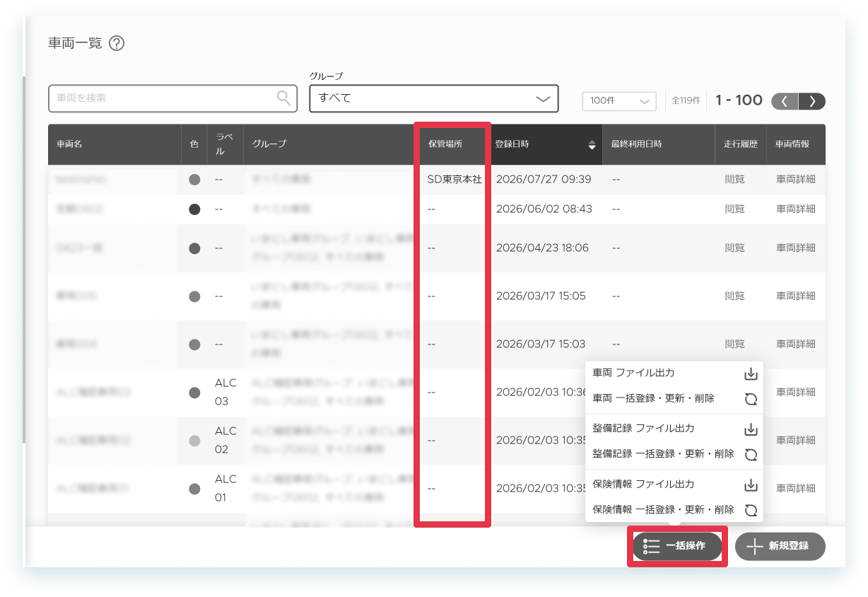
Task: Click the color dot in the 2026/07/27 row
Action: [x=194, y=180]
